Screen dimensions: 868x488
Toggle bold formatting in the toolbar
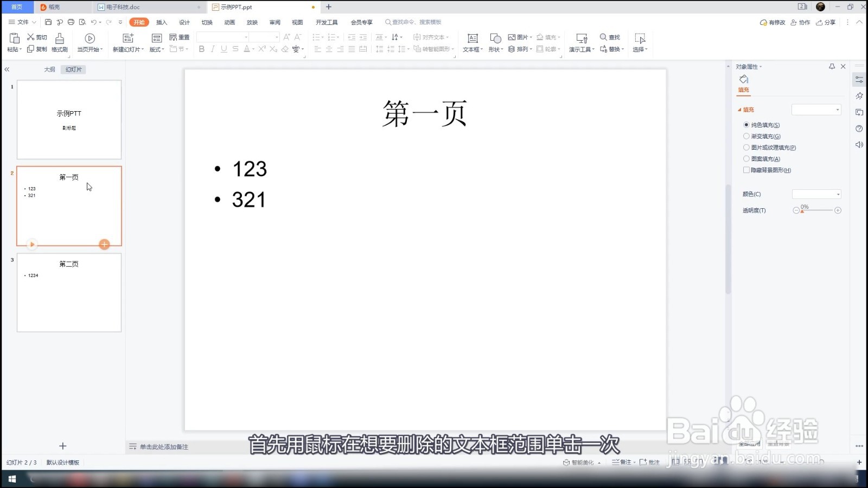[x=201, y=49]
